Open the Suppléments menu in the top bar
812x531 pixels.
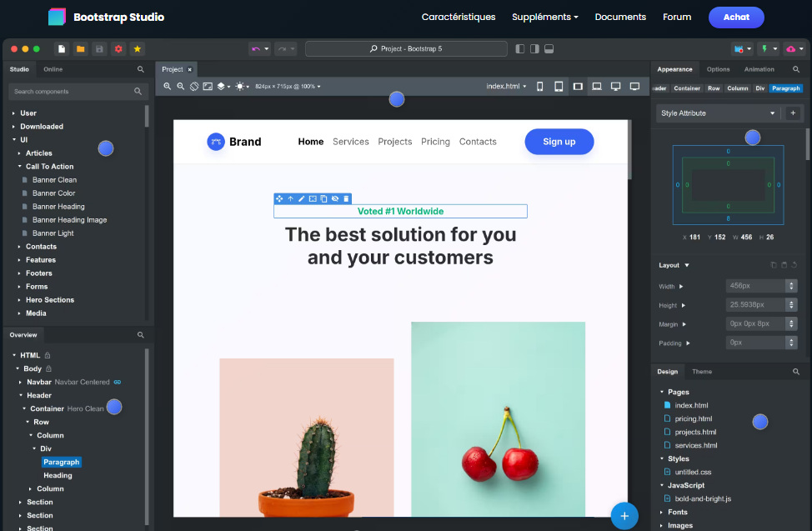[x=544, y=17]
